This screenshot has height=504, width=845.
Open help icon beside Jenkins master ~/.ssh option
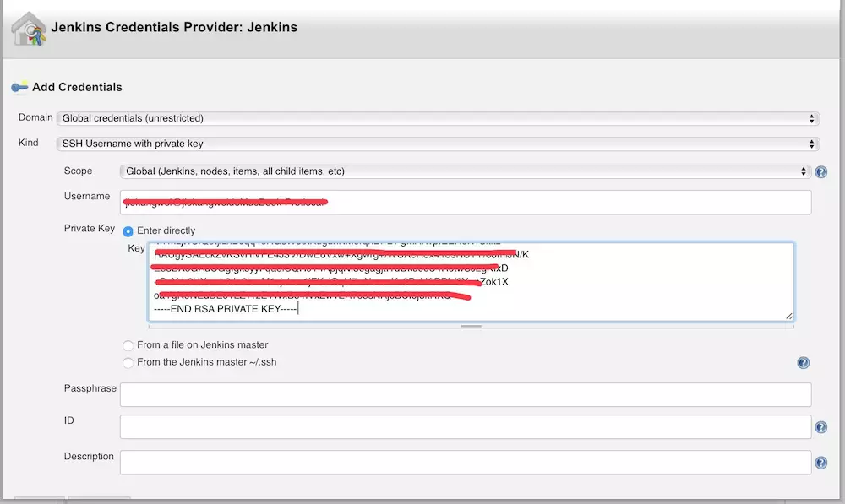(x=803, y=363)
